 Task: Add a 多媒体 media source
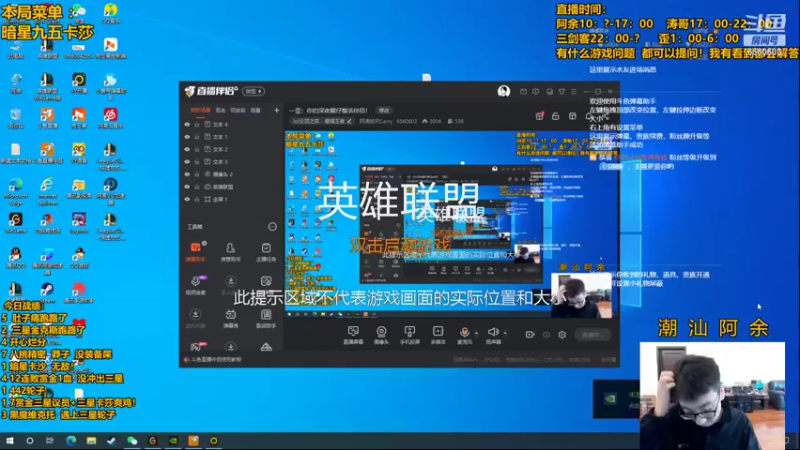(x=438, y=335)
